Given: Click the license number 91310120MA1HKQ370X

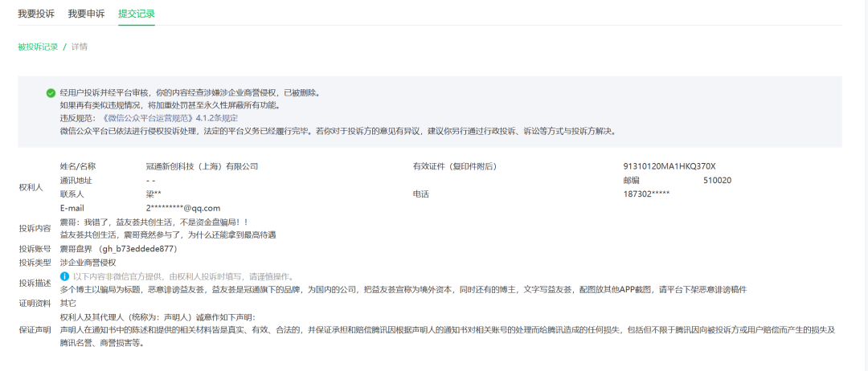Looking at the screenshot, I should tap(669, 166).
